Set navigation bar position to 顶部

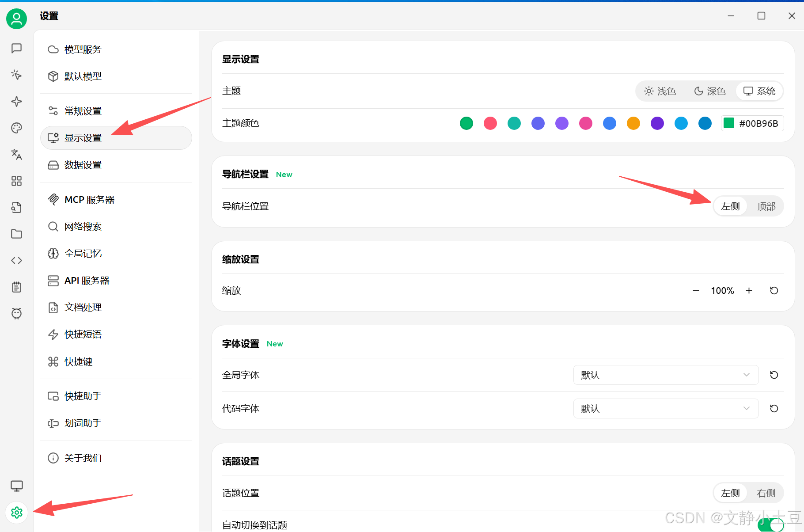click(766, 206)
